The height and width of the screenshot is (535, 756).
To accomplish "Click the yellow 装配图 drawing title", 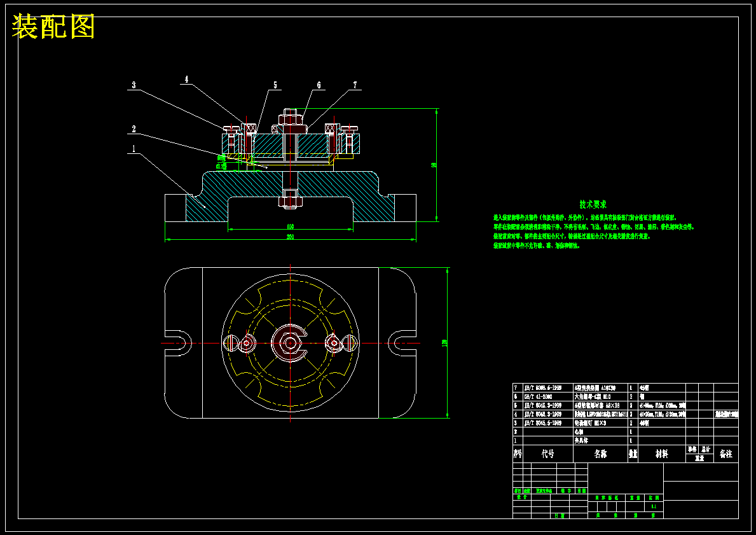I will pos(53,27).
